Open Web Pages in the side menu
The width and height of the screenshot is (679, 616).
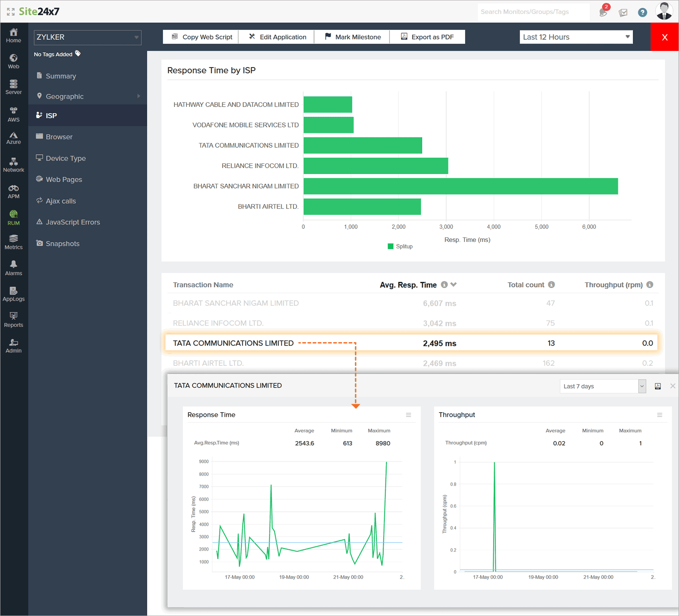64,180
